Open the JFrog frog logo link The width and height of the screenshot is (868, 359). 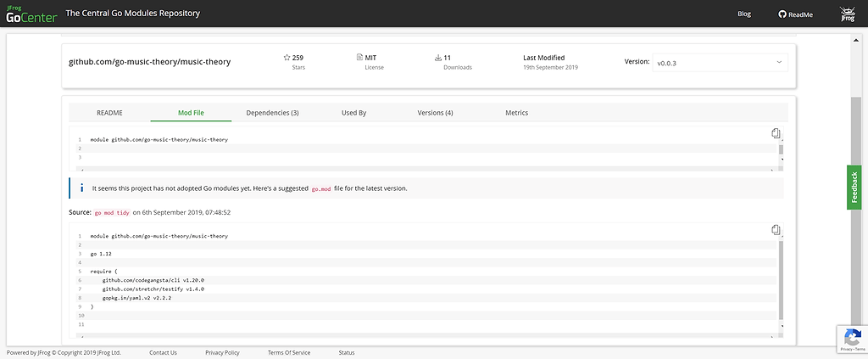848,14
